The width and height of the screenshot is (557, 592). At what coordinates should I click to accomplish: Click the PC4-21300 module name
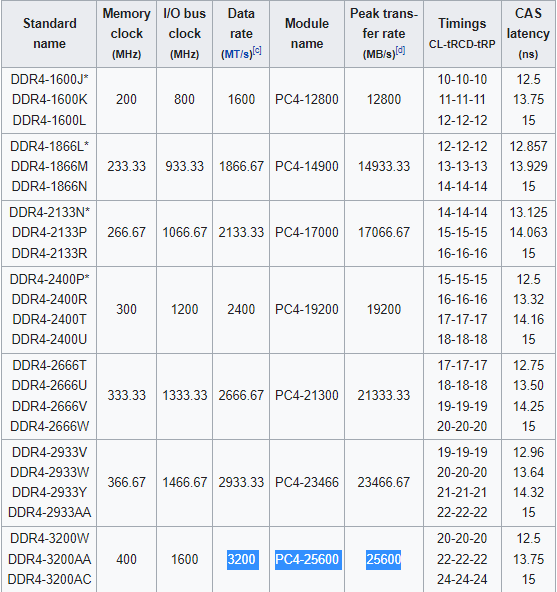[307, 396]
